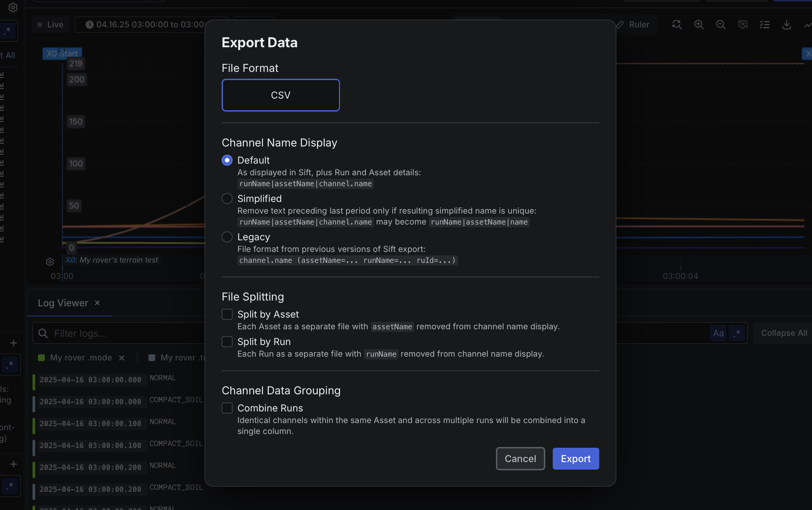
Task: Click the Export button
Action: click(575, 458)
